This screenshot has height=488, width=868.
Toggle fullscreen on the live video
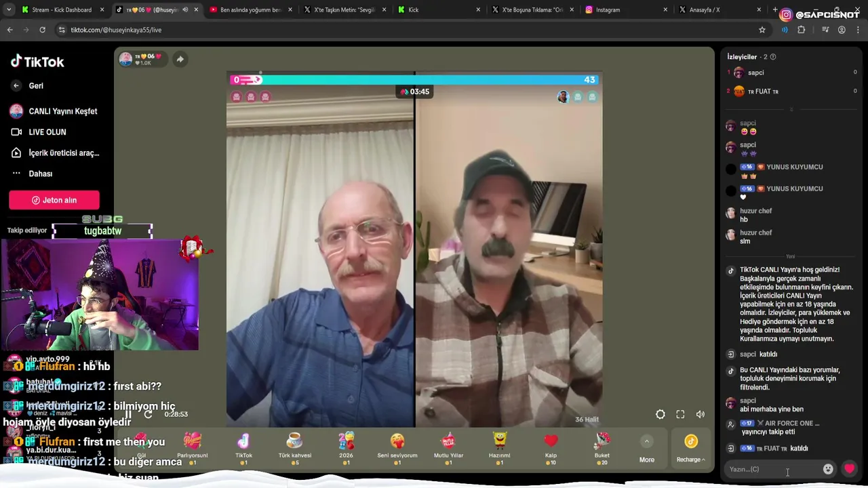pos(680,414)
